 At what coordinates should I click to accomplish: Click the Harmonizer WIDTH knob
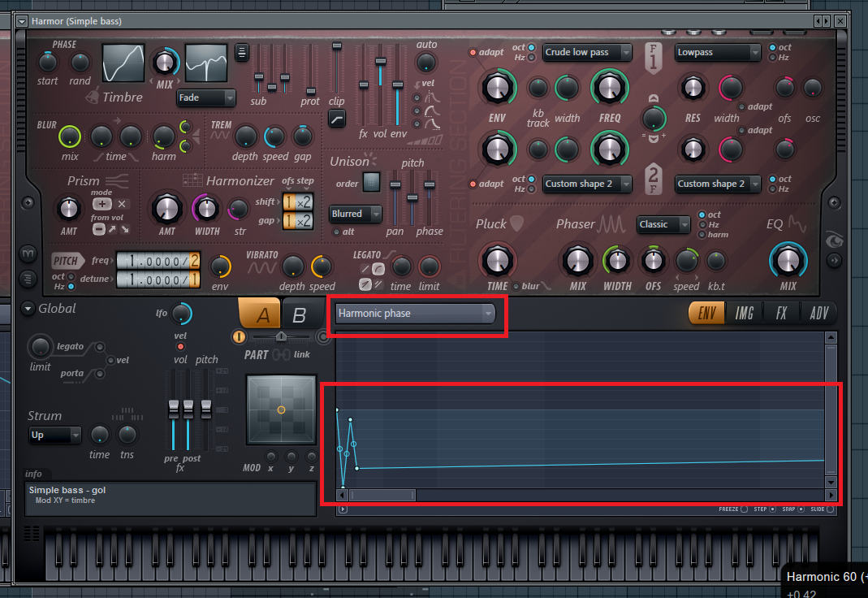pyautogui.click(x=206, y=209)
